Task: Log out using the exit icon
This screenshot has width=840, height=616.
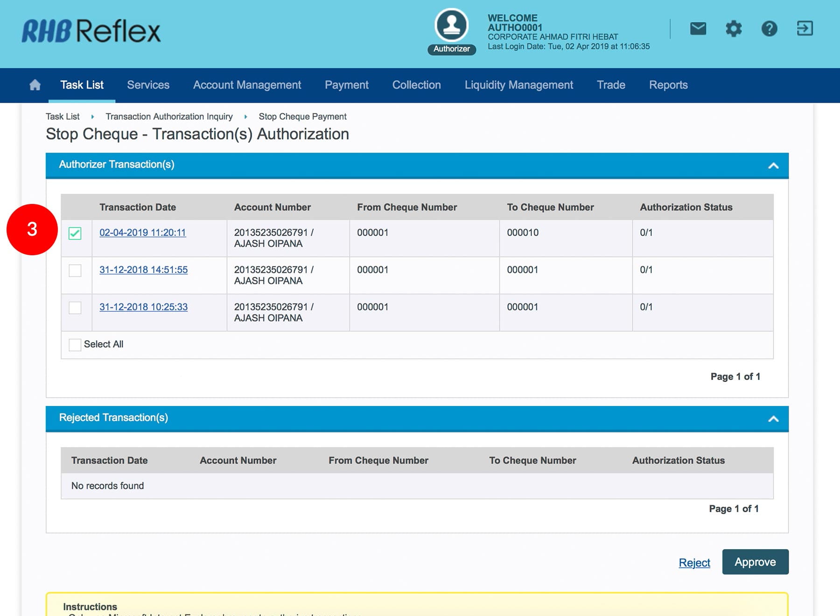Action: tap(805, 29)
